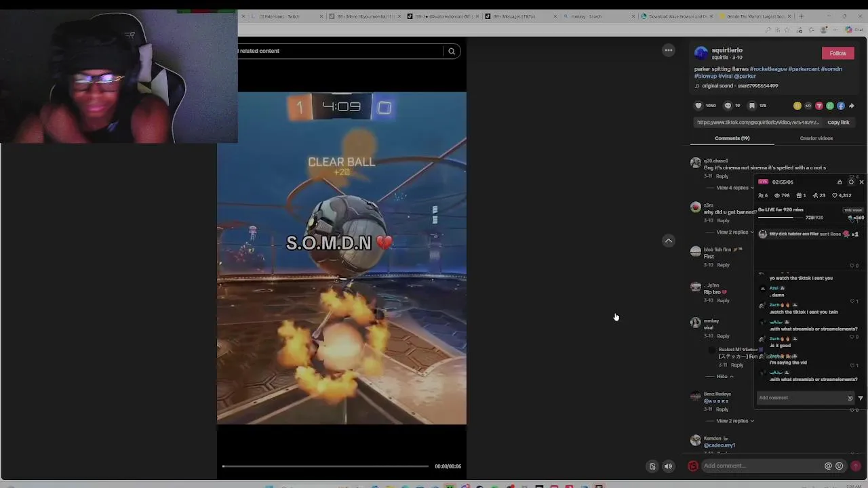The image size is (868, 488).
Task: Open the @parker mention
Action: click(745, 76)
